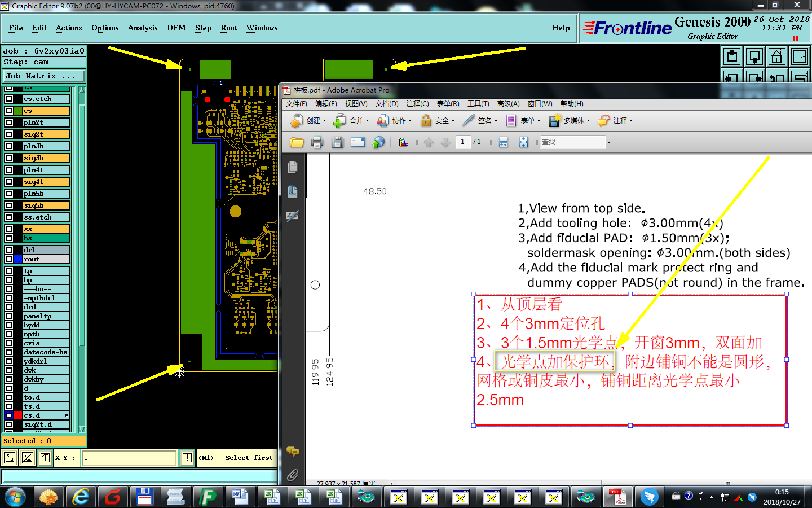Open the 视图(V) menu in Acrobat
The width and height of the screenshot is (812, 508).
pos(356,104)
